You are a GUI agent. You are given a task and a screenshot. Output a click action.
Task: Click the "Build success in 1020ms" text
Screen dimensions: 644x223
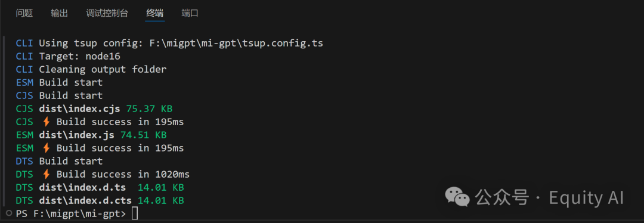[123, 175]
